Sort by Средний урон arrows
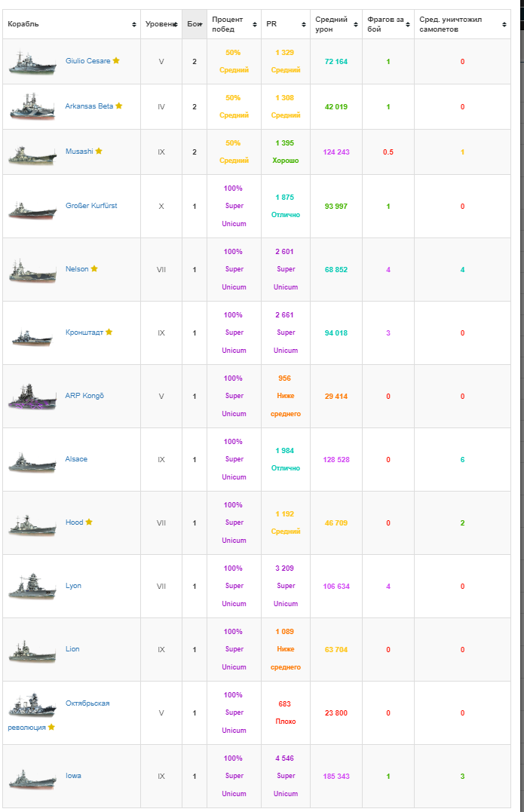The height and width of the screenshot is (812, 524). [x=356, y=24]
